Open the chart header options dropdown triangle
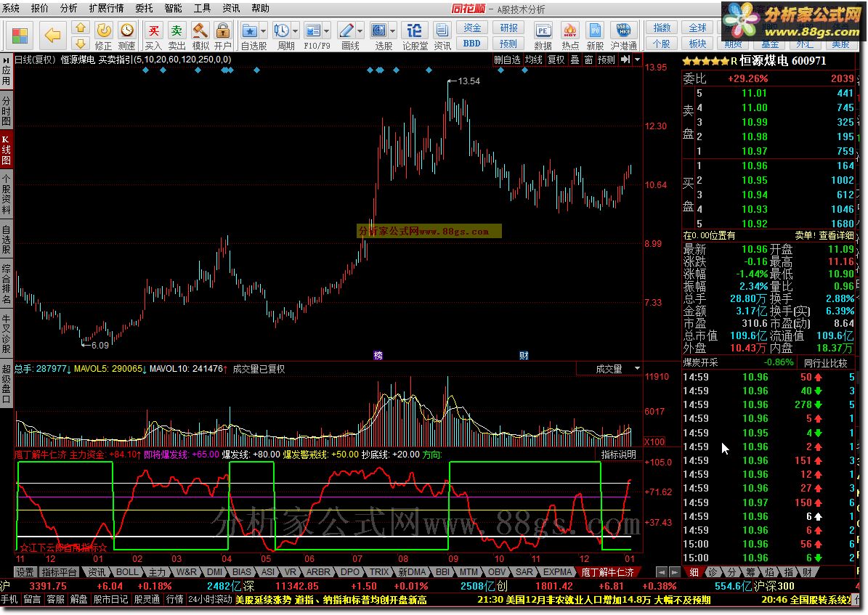This screenshot has width=868, height=615. [637, 60]
